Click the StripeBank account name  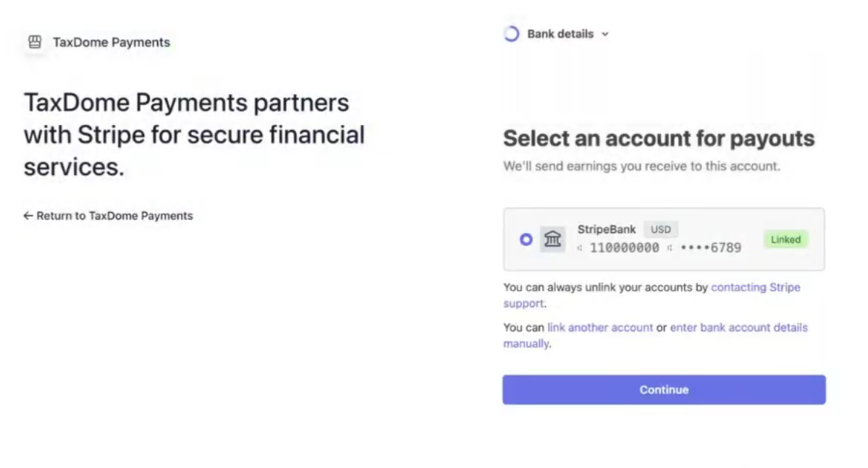click(x=607, y=229)
